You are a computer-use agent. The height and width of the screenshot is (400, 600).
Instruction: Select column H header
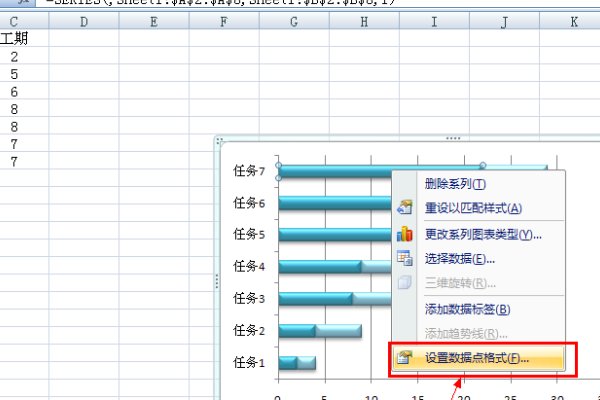pos(364,21)
